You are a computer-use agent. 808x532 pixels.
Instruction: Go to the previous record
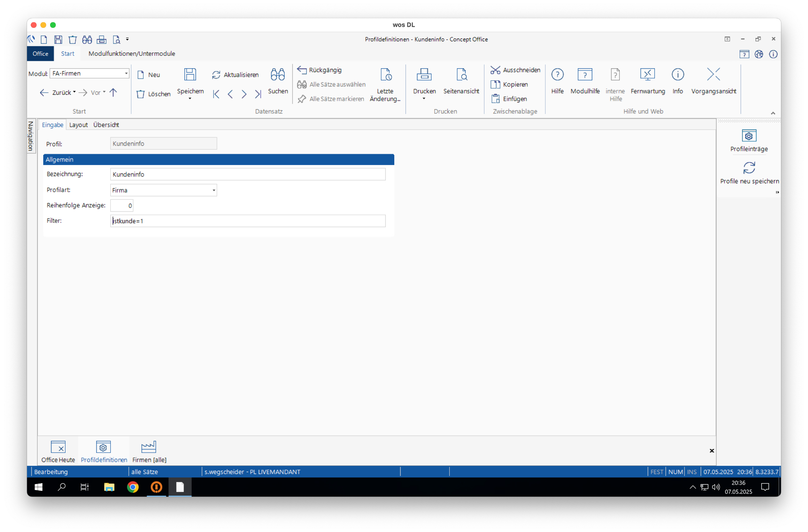[230, 94]
